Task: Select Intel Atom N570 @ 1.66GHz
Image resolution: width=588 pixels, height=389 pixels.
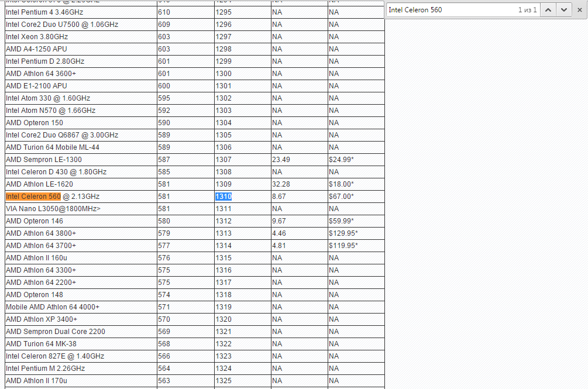Action: (x=51, y=111)
